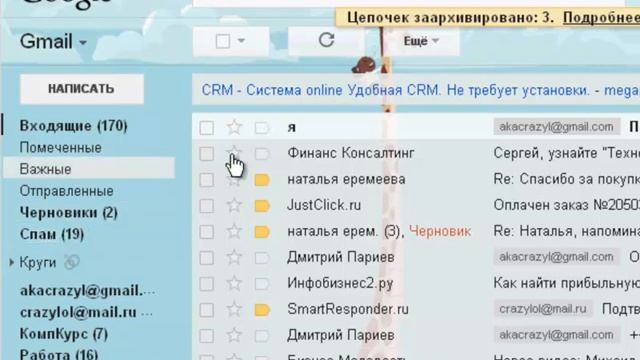Toggle yellow importance marker on SmartResponder.ru
This screenshot has width=640, height=360.
pyautogui.click(x=262, y=310)
